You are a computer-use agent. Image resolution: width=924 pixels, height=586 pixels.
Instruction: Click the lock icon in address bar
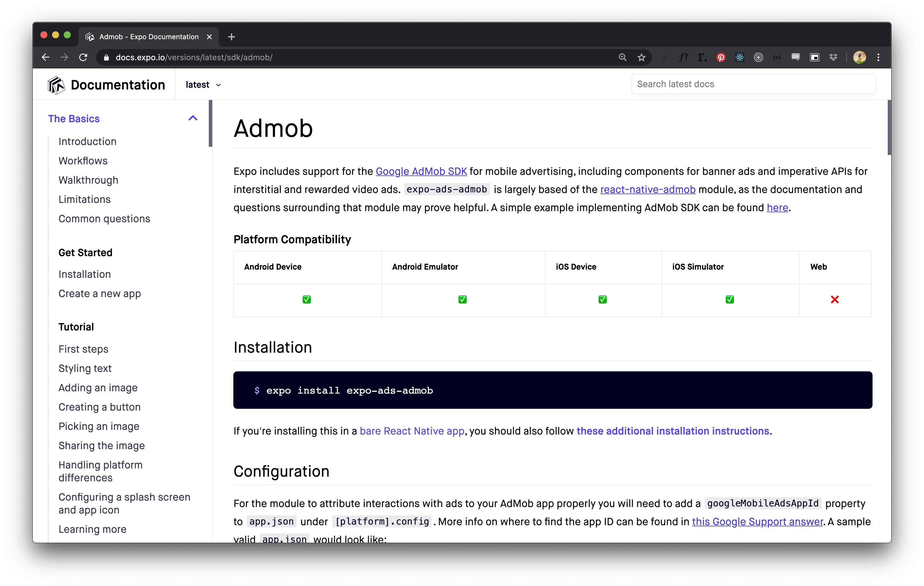click(107, 58)
